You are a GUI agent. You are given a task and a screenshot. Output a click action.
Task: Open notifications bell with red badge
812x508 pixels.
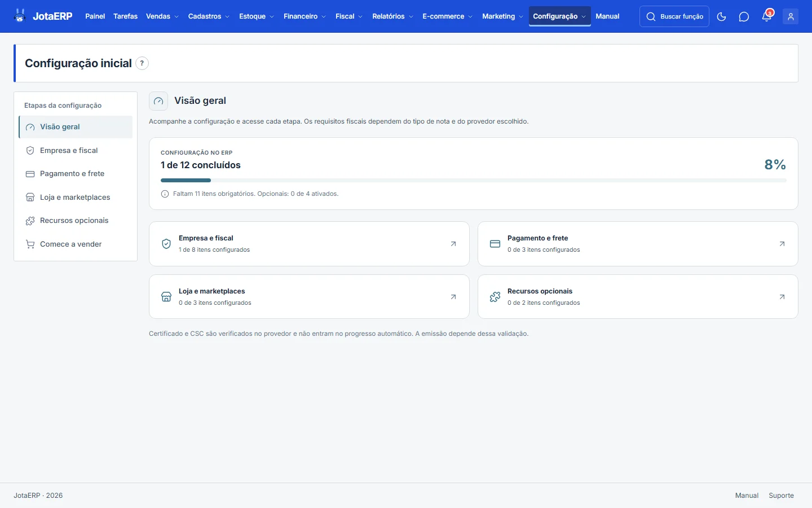point(767,16)
